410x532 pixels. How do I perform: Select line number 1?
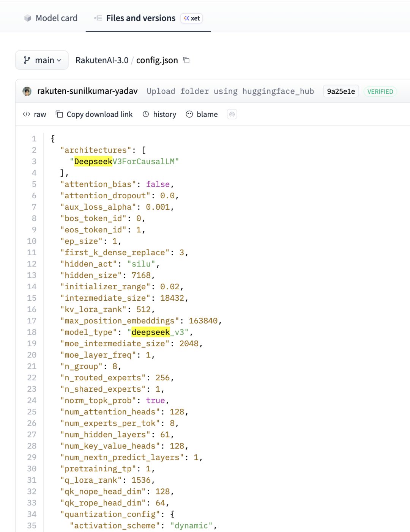(x=34, y=139)
